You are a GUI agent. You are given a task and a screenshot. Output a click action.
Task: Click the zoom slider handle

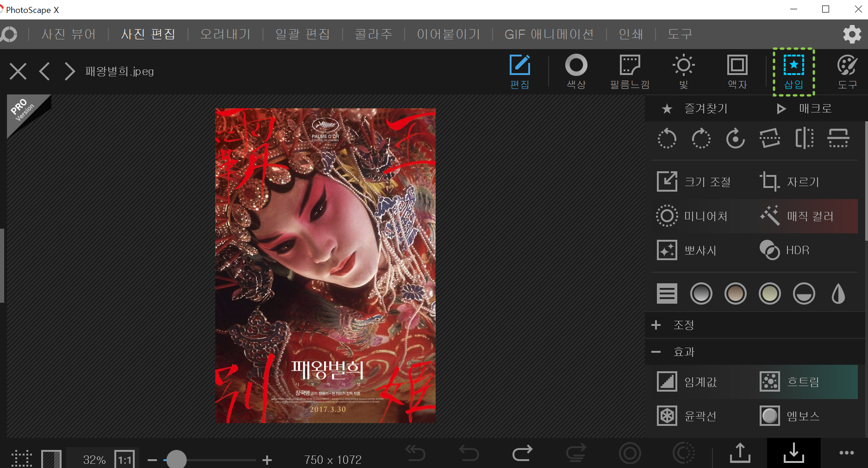click(x=176, y=460)
